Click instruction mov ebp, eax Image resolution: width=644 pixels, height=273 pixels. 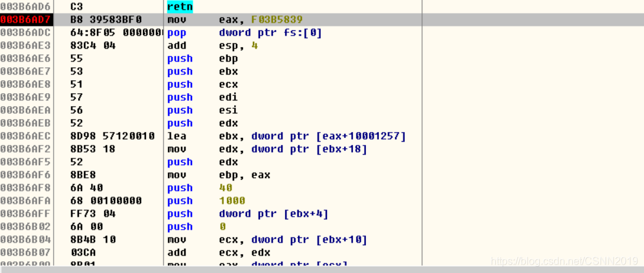(x=219, y=175)
